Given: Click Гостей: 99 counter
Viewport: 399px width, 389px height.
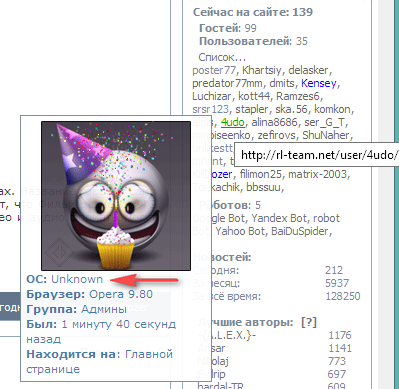Looking at the screenshot, I should pos(228,28).
